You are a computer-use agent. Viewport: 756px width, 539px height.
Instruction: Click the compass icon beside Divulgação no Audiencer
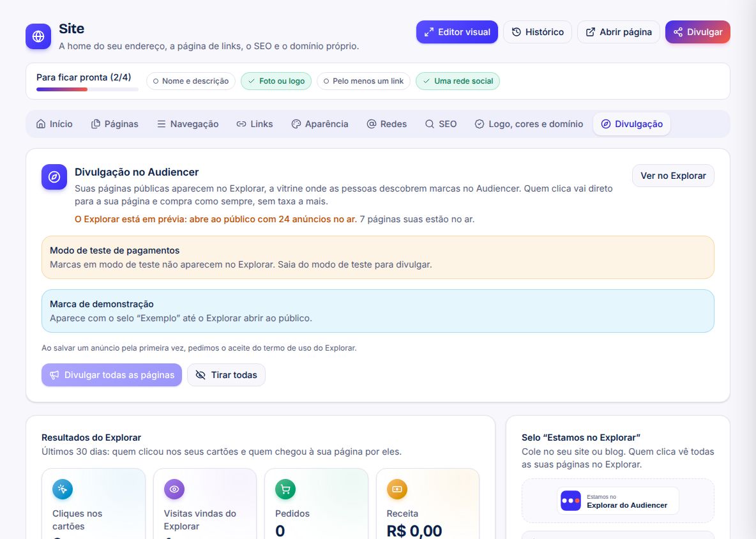coord(54,177)
